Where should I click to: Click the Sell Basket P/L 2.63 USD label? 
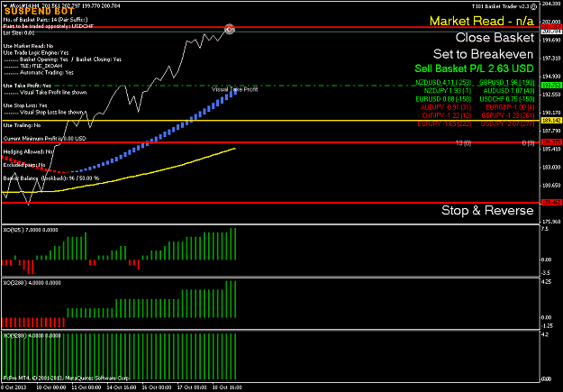[474, 68]
